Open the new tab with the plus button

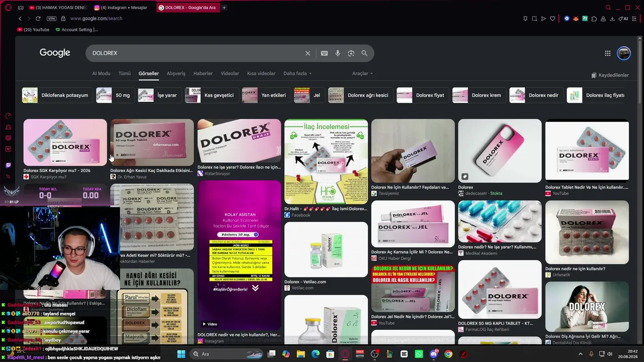pyautogui.click(x=224, y=8)
